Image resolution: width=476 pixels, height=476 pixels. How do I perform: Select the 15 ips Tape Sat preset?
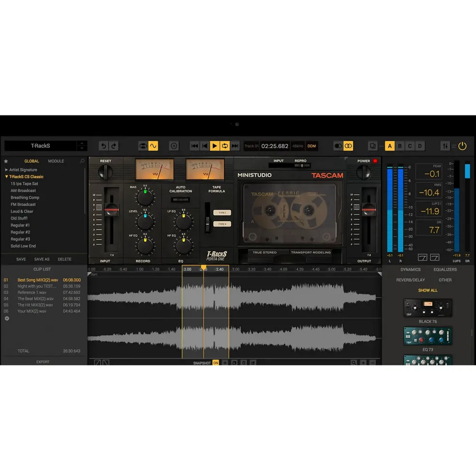click(x=24, y=184)
